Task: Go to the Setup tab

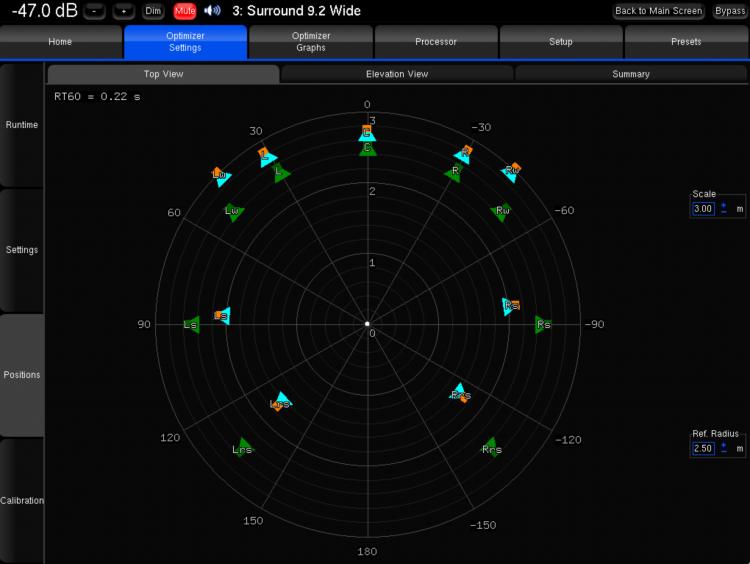Action: 561,42
